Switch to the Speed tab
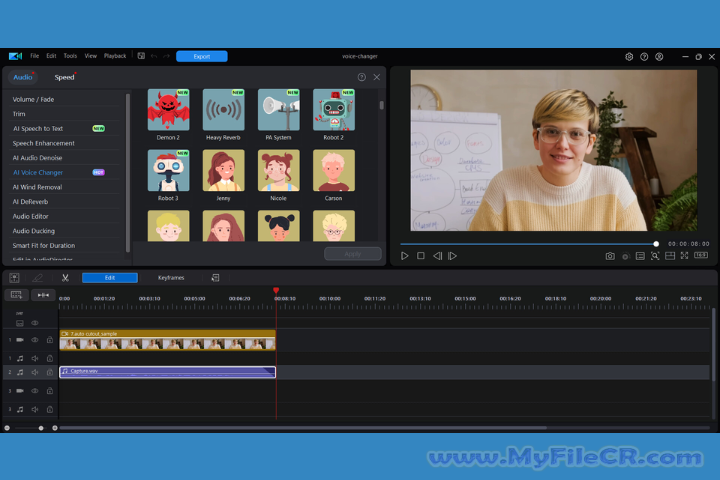720x480 pixels. coord(64,77)
